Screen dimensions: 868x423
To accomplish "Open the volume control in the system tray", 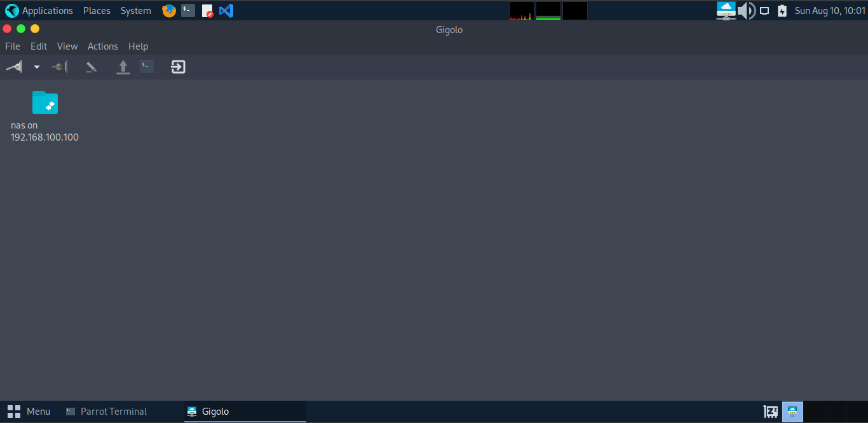I will pyautogui.click(x=746, y=10).
